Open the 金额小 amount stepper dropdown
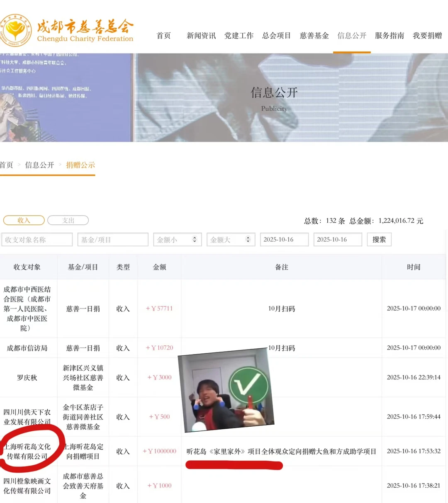This screenshot has width=448, height=503. [x=177, y=239]
